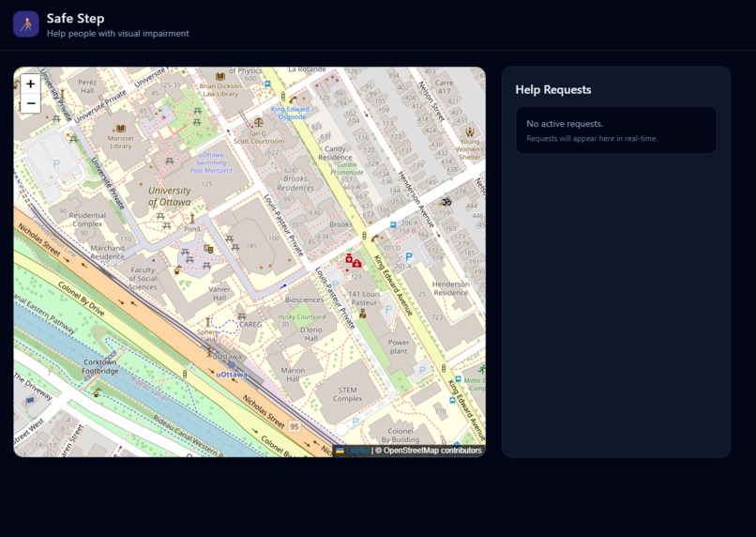Click the "Marion Hall" map label

point(294,375)
